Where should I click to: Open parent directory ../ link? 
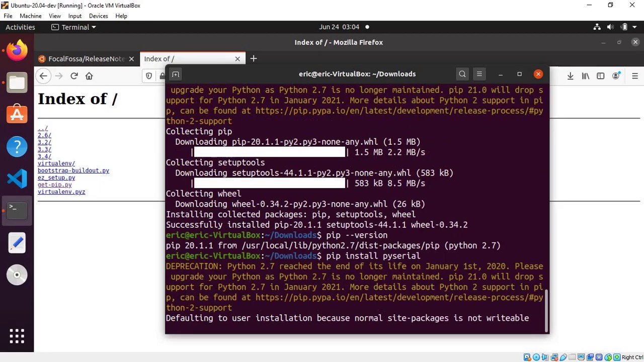tap(43, 128)
